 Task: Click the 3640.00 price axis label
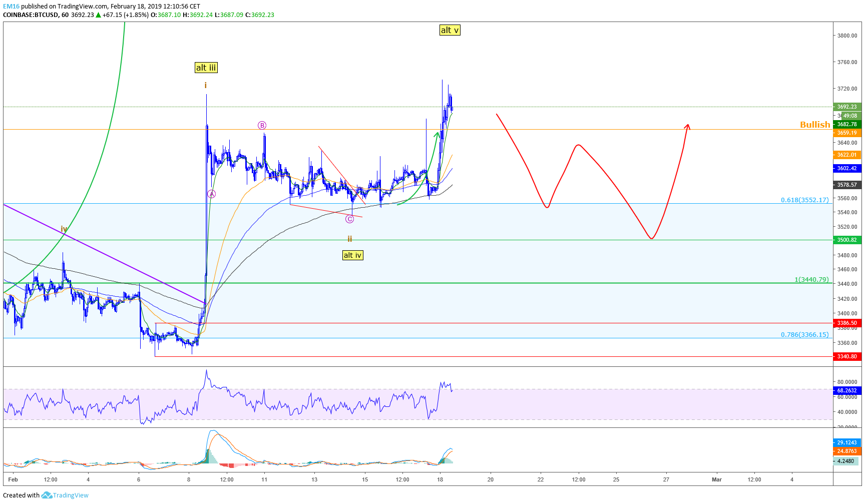847,143
